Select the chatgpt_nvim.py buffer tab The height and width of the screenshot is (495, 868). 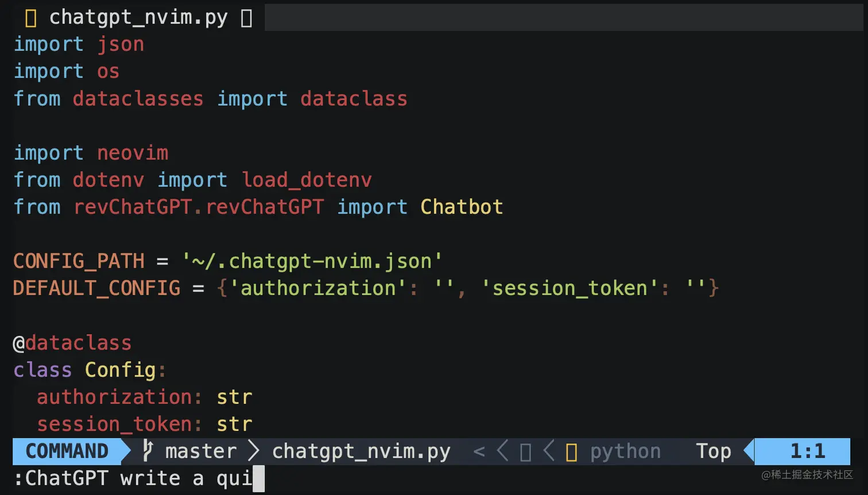(x=138, y=17)
